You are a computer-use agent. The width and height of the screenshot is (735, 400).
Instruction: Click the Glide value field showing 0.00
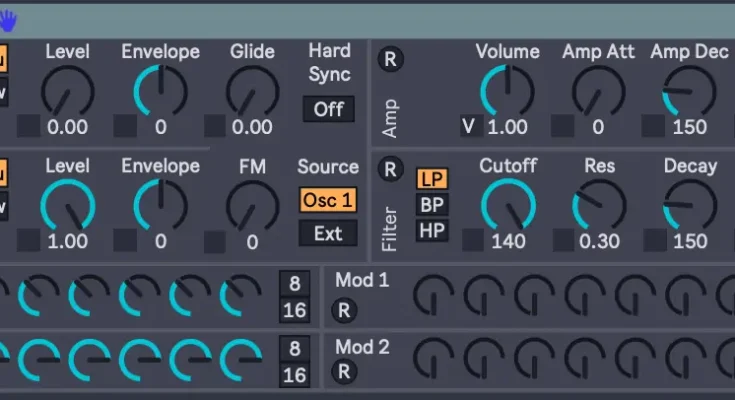point(251,127)
